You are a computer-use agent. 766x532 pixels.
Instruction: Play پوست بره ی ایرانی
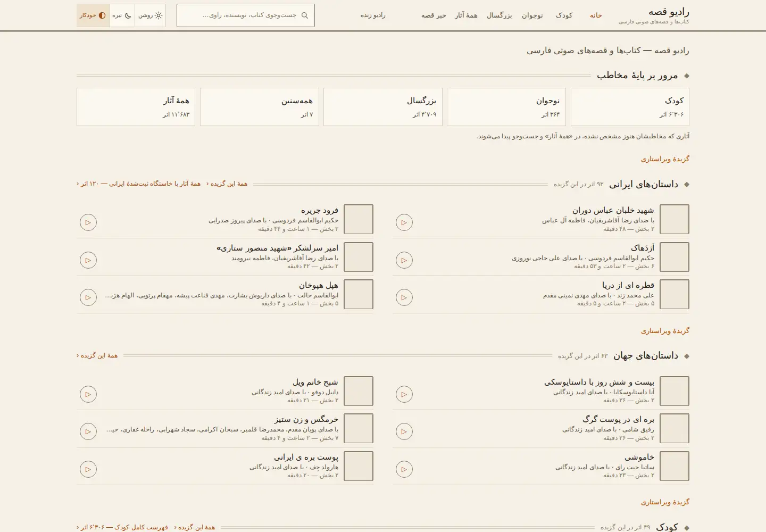[x=88, y=469]
